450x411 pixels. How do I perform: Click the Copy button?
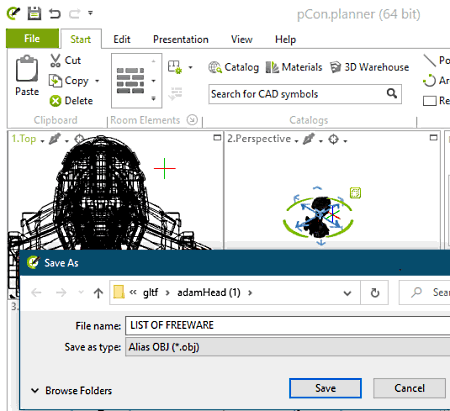point(69,81)
